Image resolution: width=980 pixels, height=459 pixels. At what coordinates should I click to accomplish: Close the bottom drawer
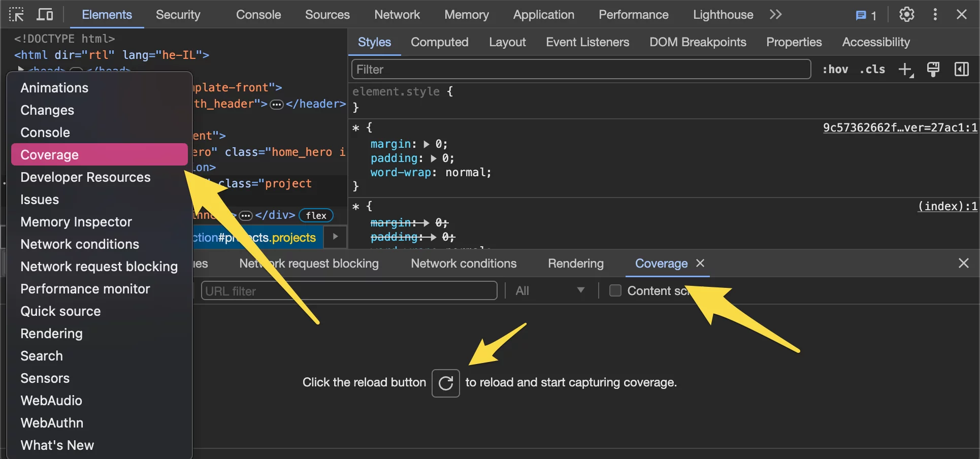964,263
